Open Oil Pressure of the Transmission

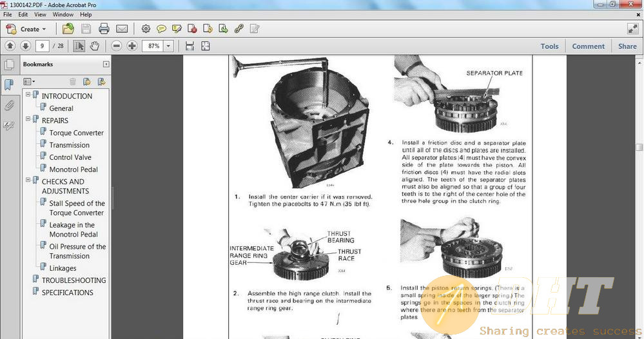[77, 251]
